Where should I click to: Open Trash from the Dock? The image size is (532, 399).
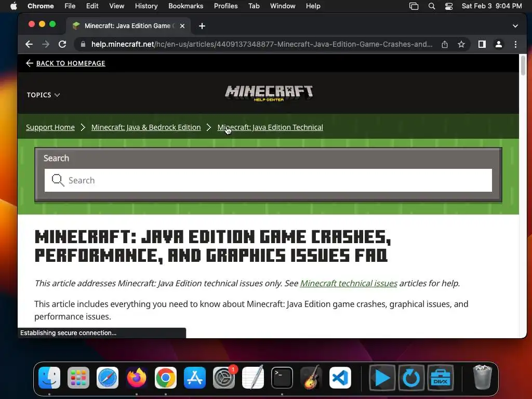[482, 377]
